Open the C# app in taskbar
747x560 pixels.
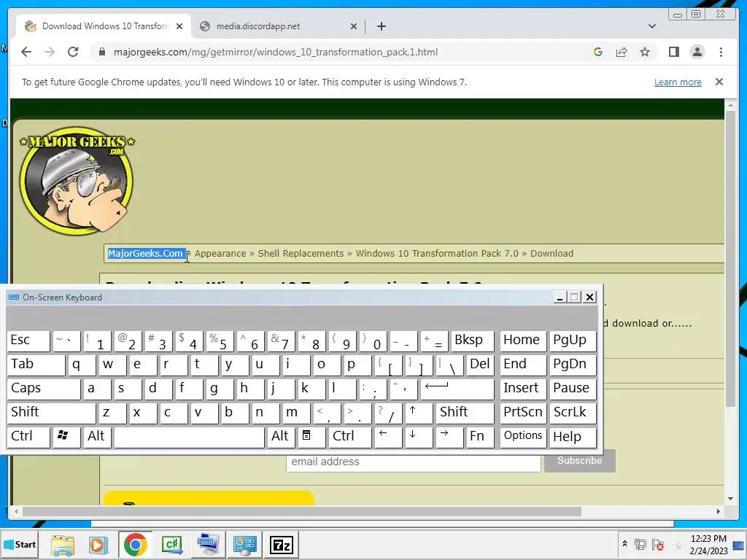click(172, 545)
